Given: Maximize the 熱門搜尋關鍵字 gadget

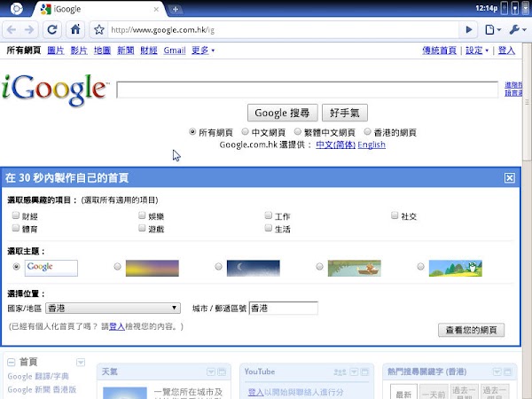Looking at the screenshot, I should [507, 372].
